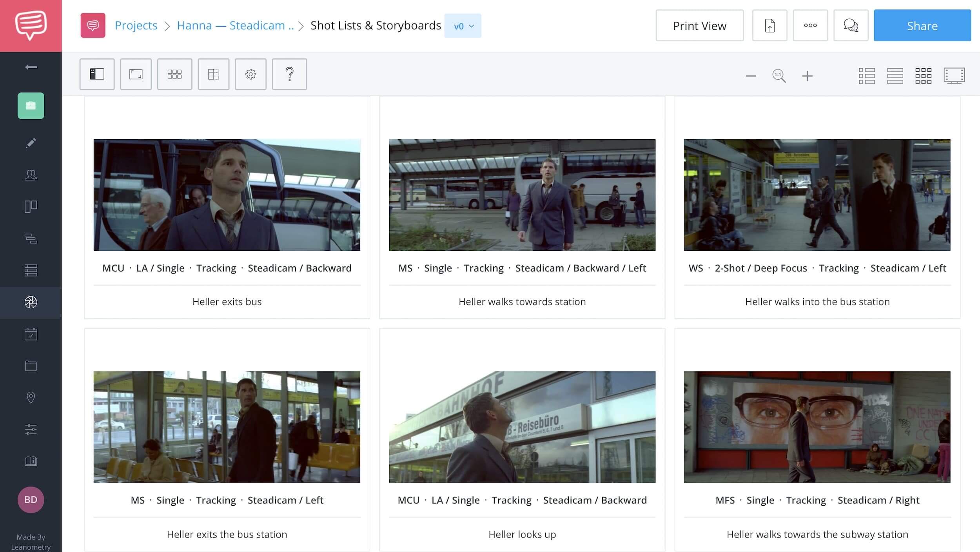Click the Print View button
Viewport: 980px width, 552px height.
(x=699, y=26)
